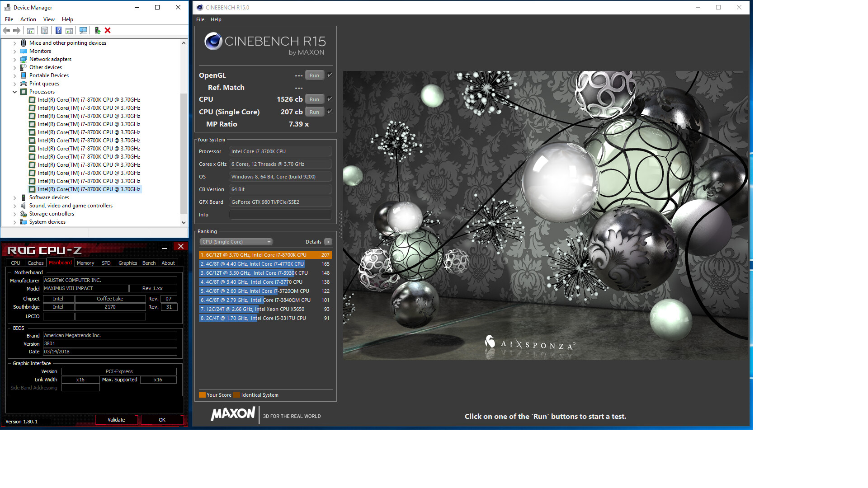Screen dimensions: 868x488
Task: Open the Help menu in Cinebench
Action: 216,19
